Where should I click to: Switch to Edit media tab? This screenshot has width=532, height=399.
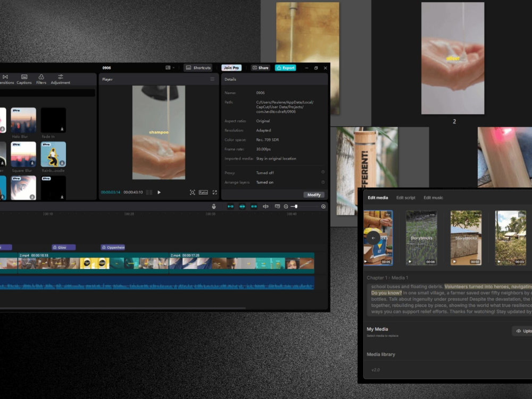pos(378,197)
